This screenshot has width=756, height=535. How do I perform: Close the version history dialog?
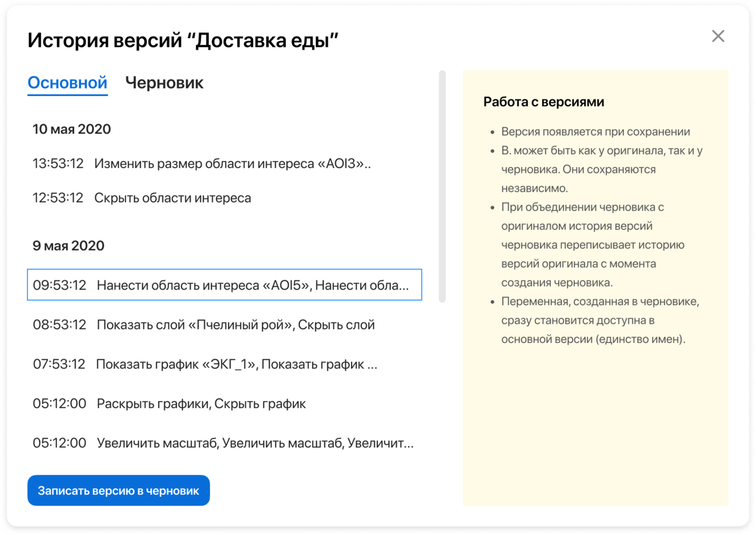click(x=718, y=36)
